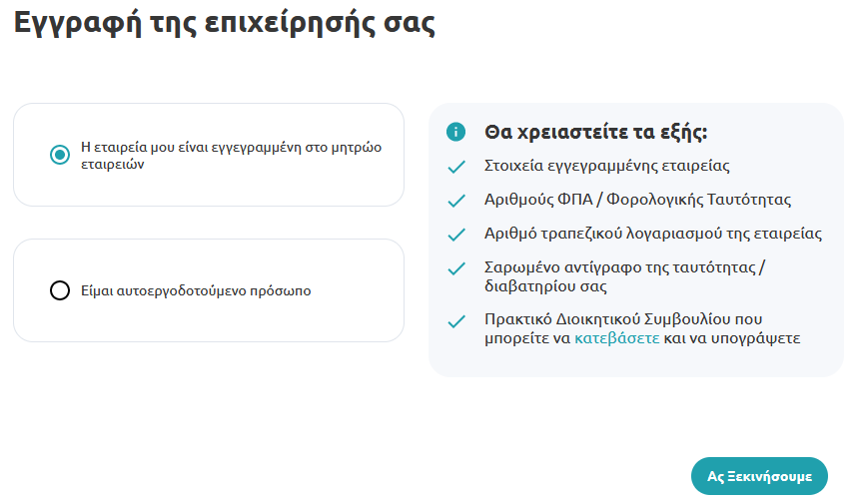
Task: Select the 'Είμαι αυτοεργοδοτούμενο πρόσωπο' radio button
Action: [60, 290]
